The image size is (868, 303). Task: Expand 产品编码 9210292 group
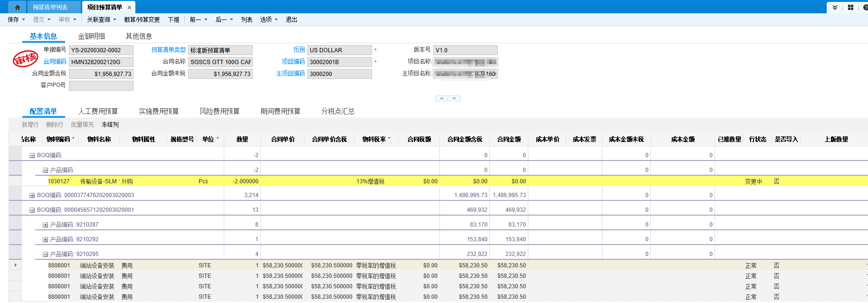pos(46,239)
